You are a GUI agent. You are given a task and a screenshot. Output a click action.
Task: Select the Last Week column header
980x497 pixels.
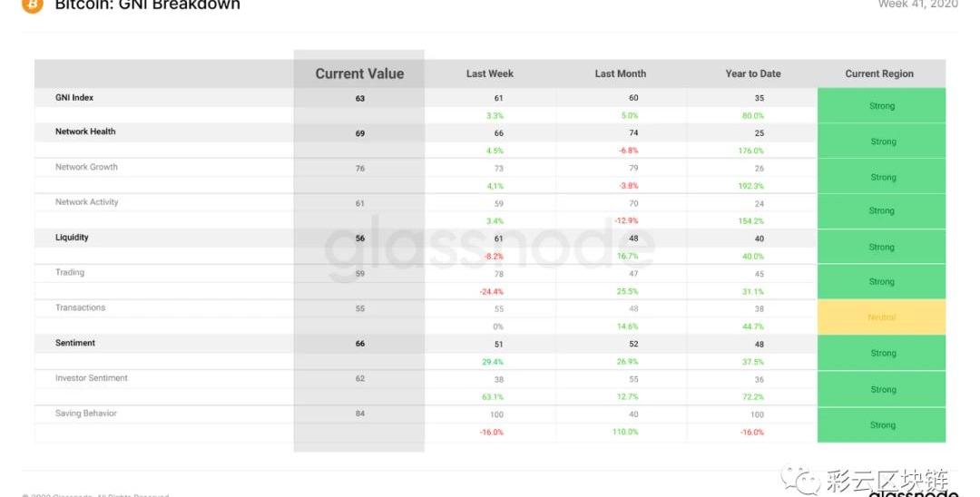pyautogui.click(x=489, y=73)
